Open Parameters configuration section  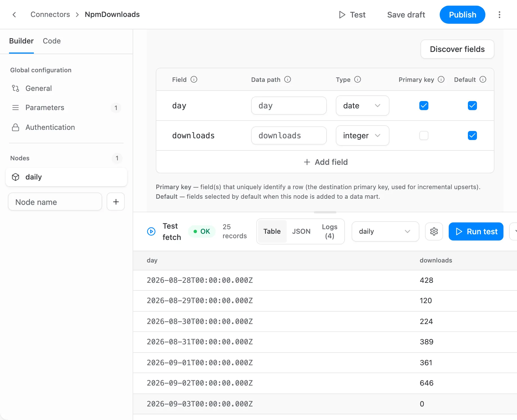[66, 108]
